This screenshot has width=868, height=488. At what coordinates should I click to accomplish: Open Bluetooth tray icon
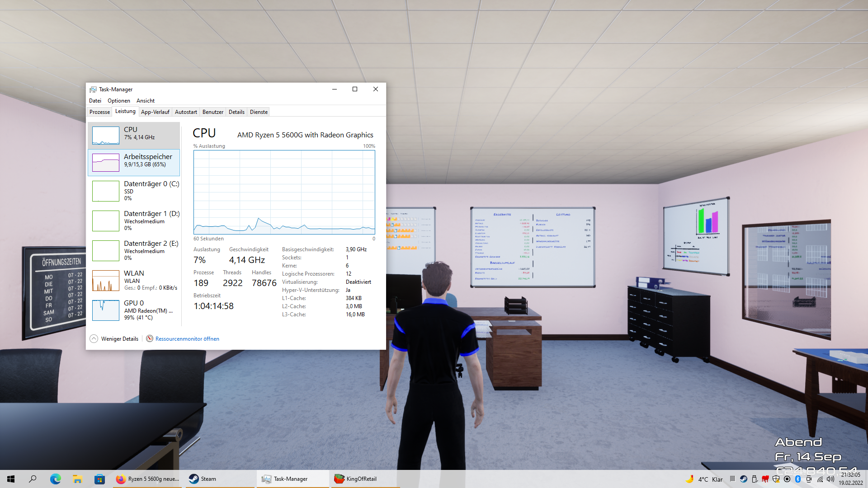(x=798, y=479)
